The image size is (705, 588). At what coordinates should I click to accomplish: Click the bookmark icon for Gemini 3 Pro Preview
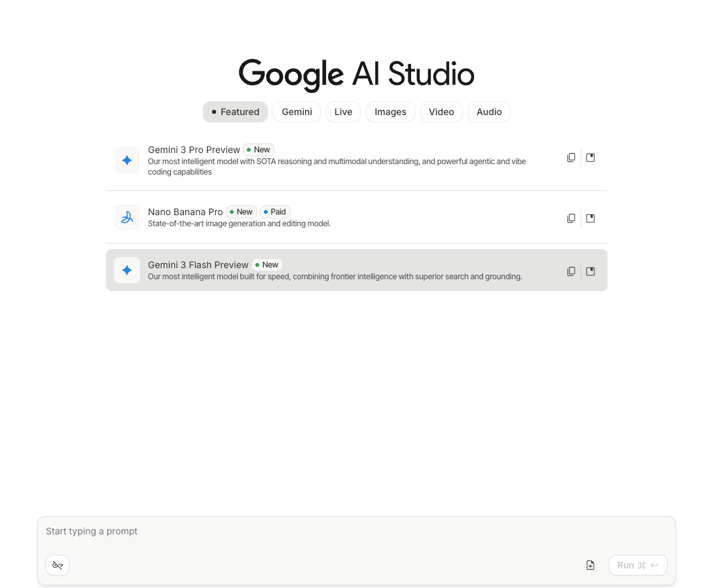(x=590, y=158)
